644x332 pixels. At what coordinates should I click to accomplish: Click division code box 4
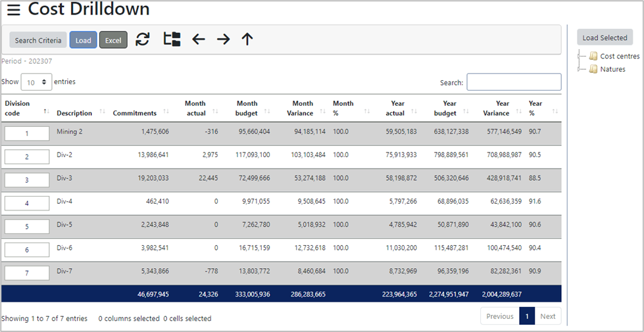(27, 203)
